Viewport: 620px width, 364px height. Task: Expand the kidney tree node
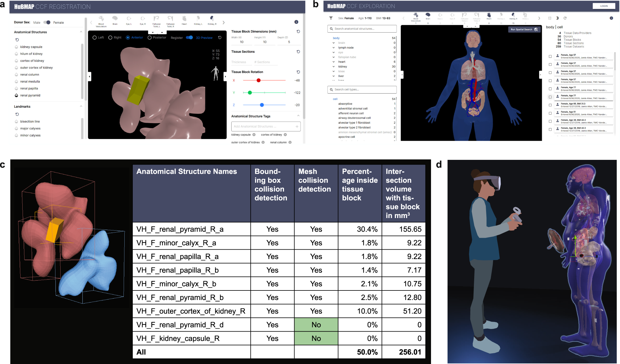[334, 67]
